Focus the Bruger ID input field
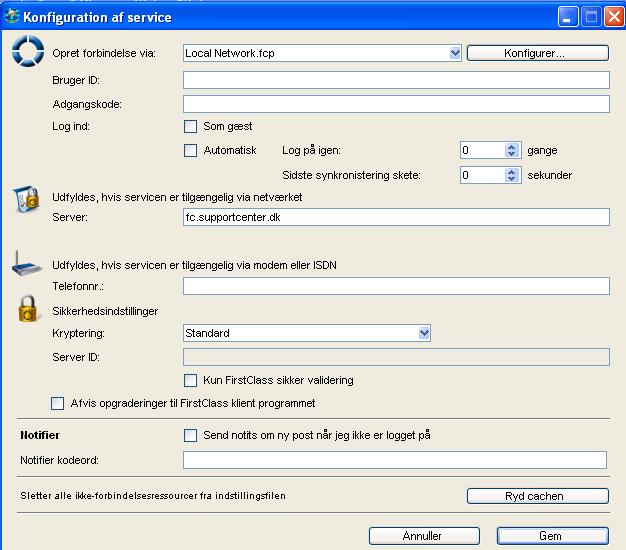Screen dimensions: 626x550 396,80
